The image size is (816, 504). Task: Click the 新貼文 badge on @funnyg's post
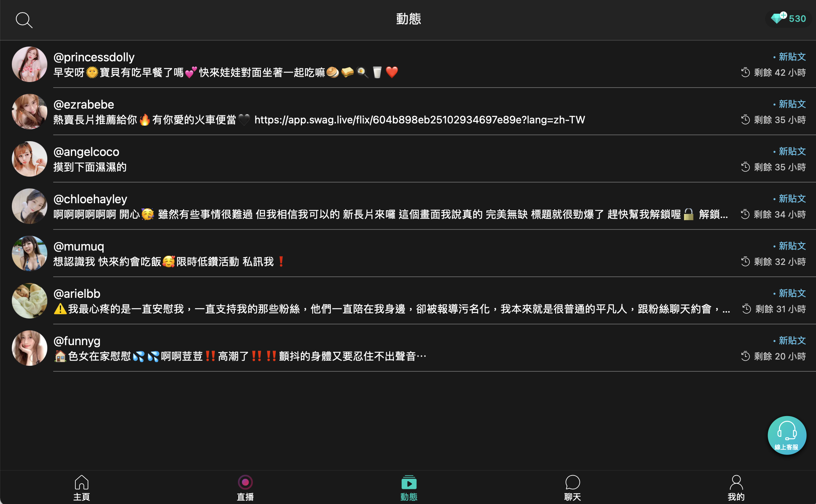tap(792, 341)
